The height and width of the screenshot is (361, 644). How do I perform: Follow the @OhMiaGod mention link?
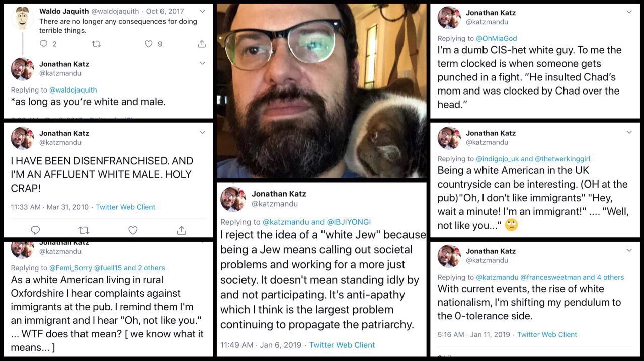point(496,38)
